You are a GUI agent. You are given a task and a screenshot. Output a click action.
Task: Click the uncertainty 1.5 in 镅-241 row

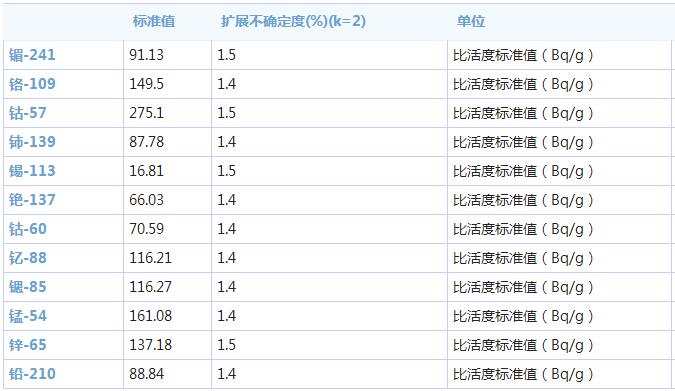tap(226, 55)
